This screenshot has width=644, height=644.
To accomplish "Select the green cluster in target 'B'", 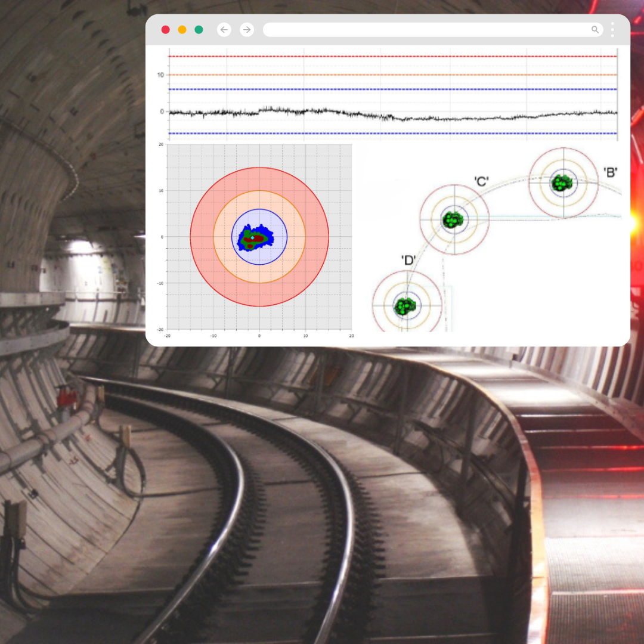I will [561, 182].
